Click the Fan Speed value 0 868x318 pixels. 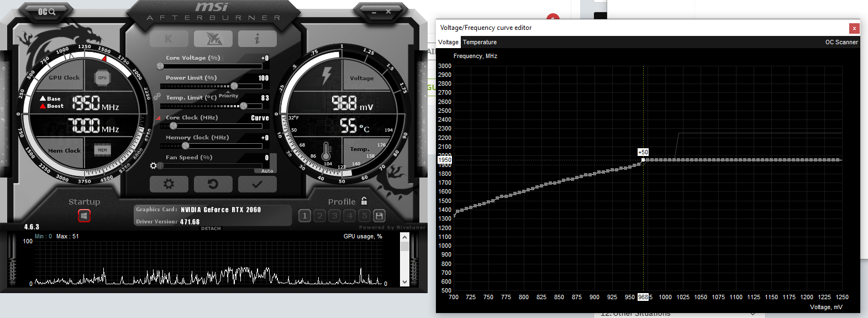point(267,158)
